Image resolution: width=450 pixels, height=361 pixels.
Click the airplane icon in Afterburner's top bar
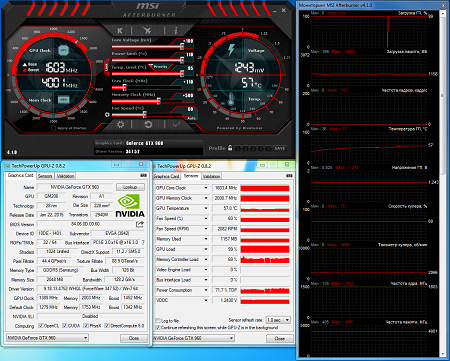pos(147,31)
